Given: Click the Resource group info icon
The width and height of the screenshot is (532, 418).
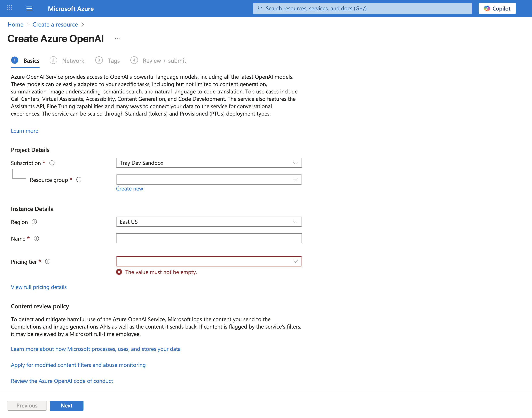Looking at the screenshot, I should (x=79, y=179).
